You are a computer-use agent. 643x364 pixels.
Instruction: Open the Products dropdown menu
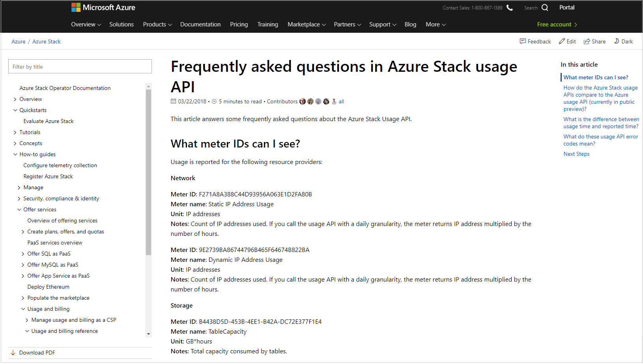[x=157, y=24]
